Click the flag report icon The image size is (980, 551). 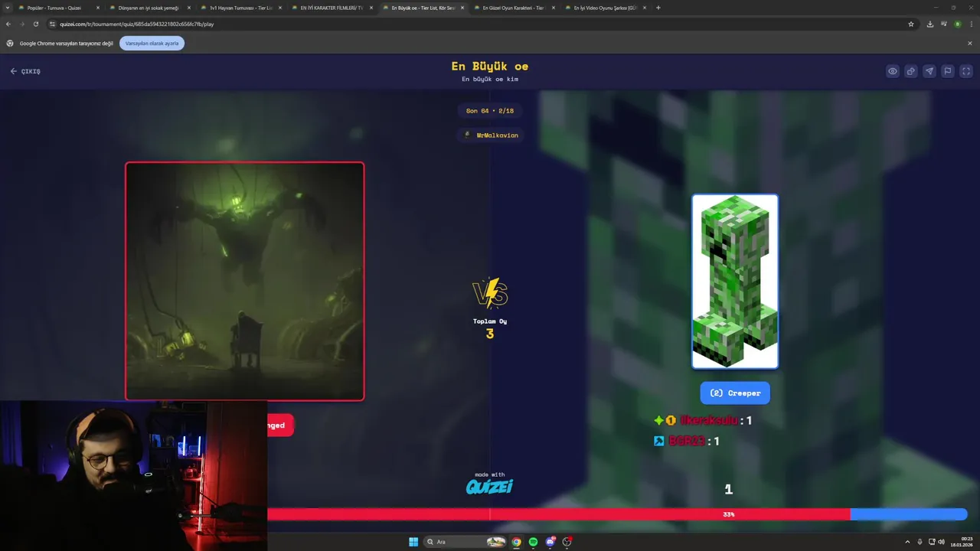tap(948, 71)
